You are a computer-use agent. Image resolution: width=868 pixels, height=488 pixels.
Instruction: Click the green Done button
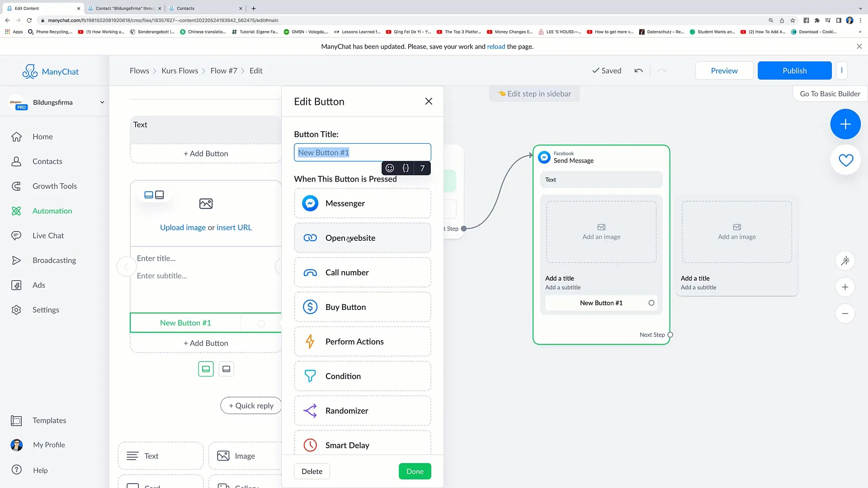[x=415, y=471]
